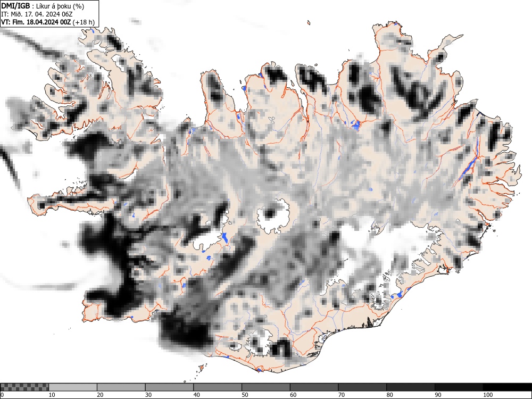532x399 pixels.
Task: Click the legend label '40'
Action: point(196,395)
